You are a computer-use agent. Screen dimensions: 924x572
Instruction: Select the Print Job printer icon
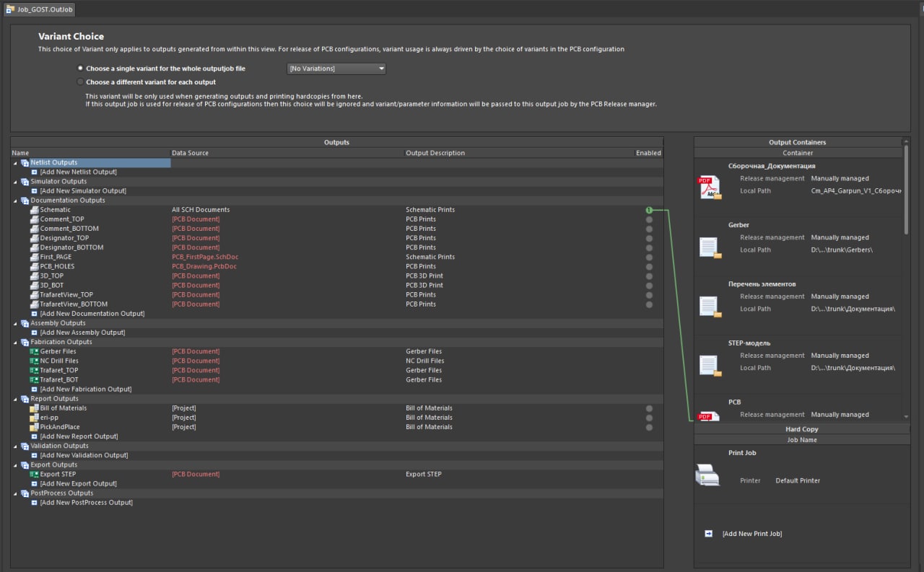coord(707,475)
